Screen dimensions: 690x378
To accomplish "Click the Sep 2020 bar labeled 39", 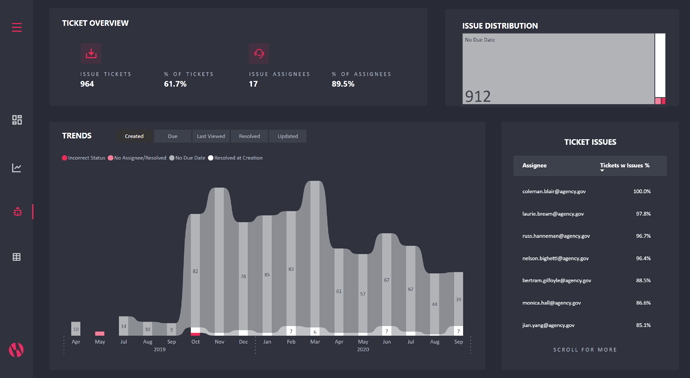I will point(459,299).
